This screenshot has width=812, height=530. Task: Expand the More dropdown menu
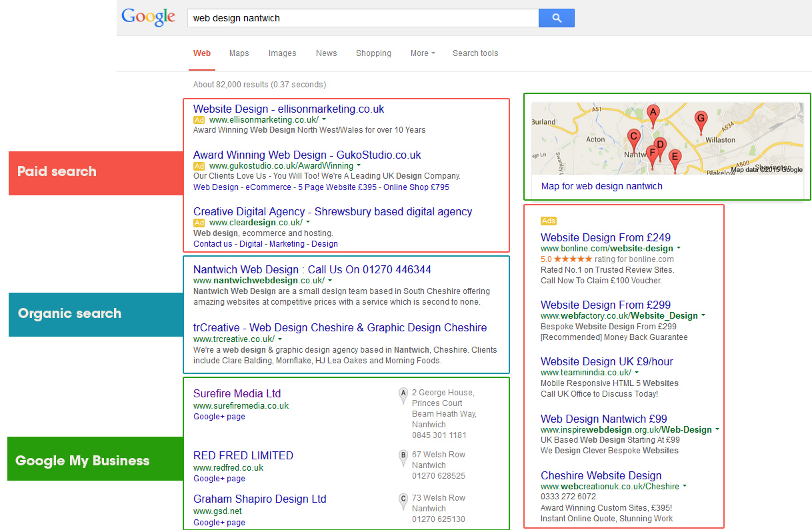pos(423,53)
